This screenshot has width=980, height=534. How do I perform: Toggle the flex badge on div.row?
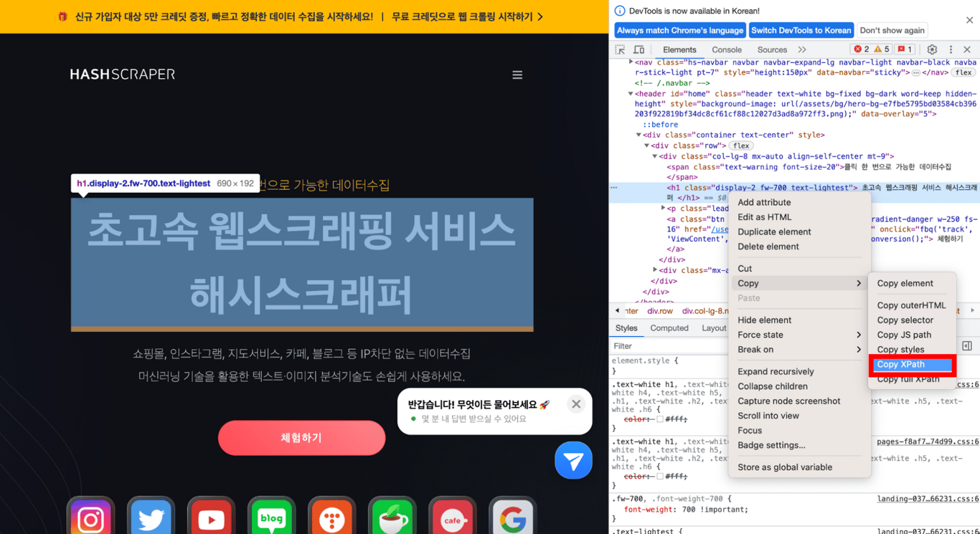pos(741,146)
